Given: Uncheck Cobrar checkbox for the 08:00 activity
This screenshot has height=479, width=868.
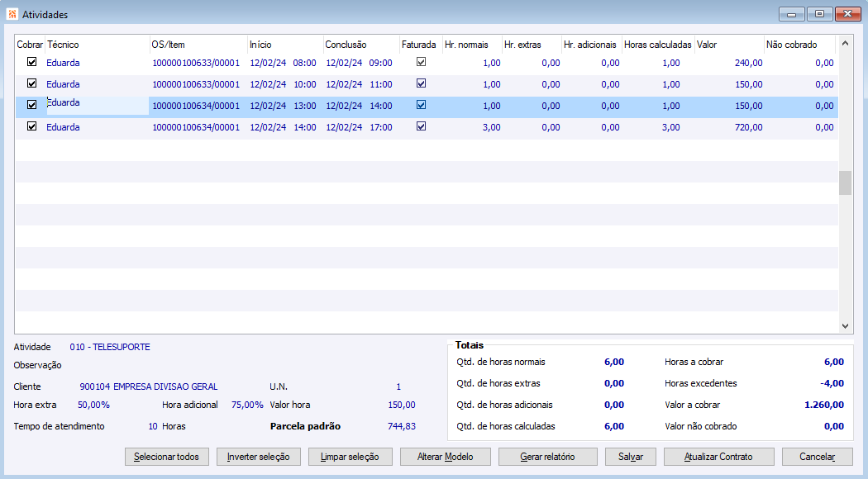Looking at the screenshot, I should tap(32, 62).
